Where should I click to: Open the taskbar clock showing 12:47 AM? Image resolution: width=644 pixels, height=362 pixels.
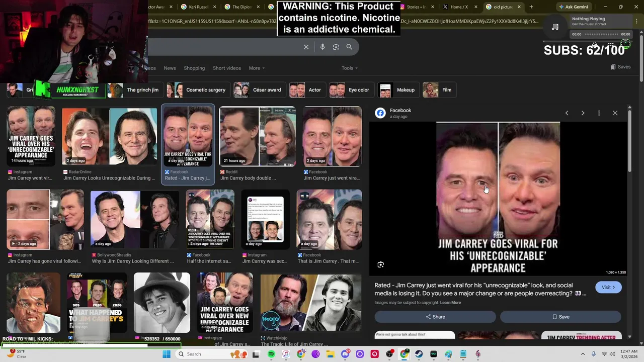point(628,354)
